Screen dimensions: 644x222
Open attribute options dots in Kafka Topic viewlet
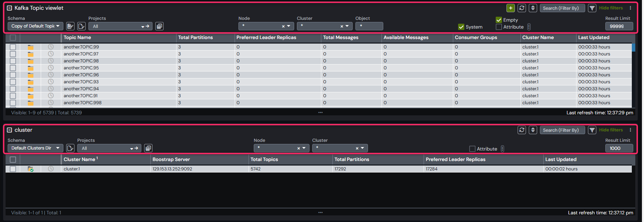[529, 27]
